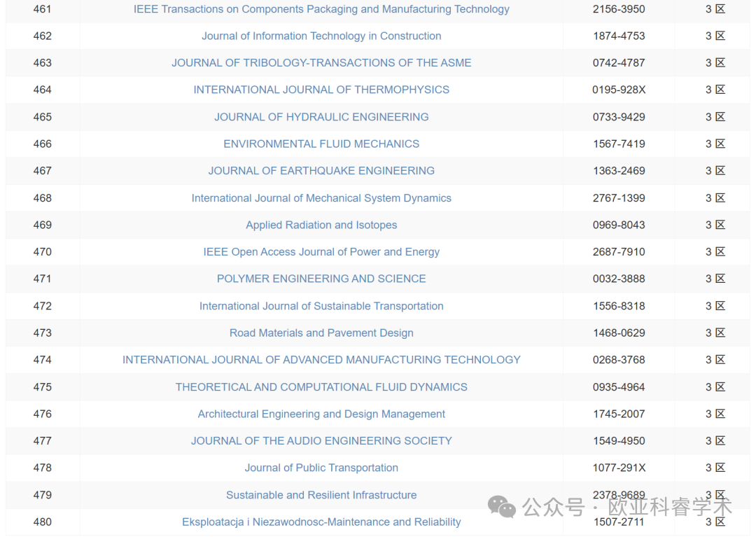Open THEORETICAL AND COMPUTATIONAL FLUID DYNAMICS link
The image size is (756, 537).
[321, 387]
